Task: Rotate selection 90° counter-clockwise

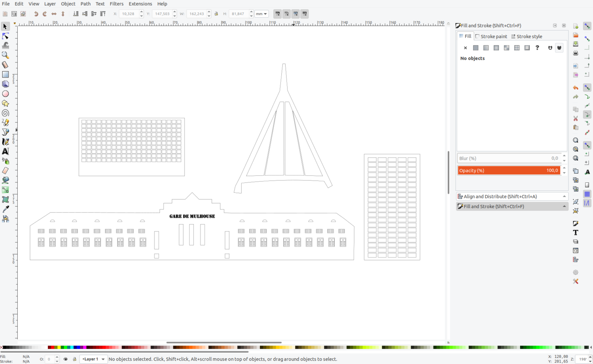Action: 36,14
